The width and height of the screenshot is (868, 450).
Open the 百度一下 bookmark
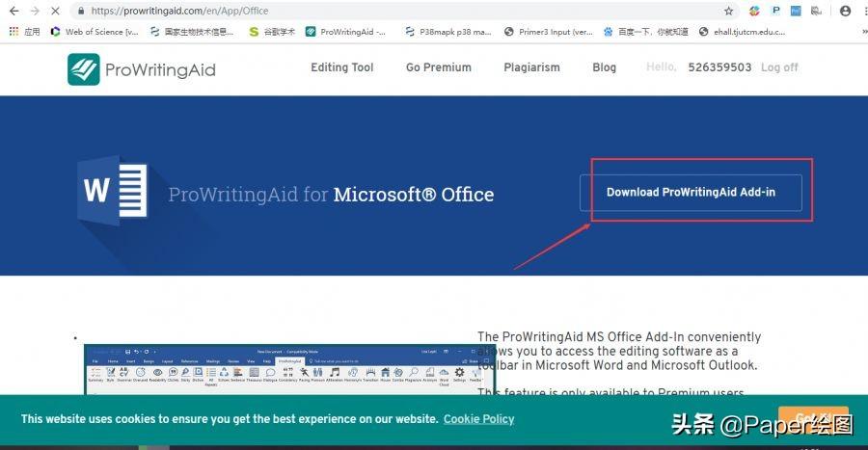645,32
